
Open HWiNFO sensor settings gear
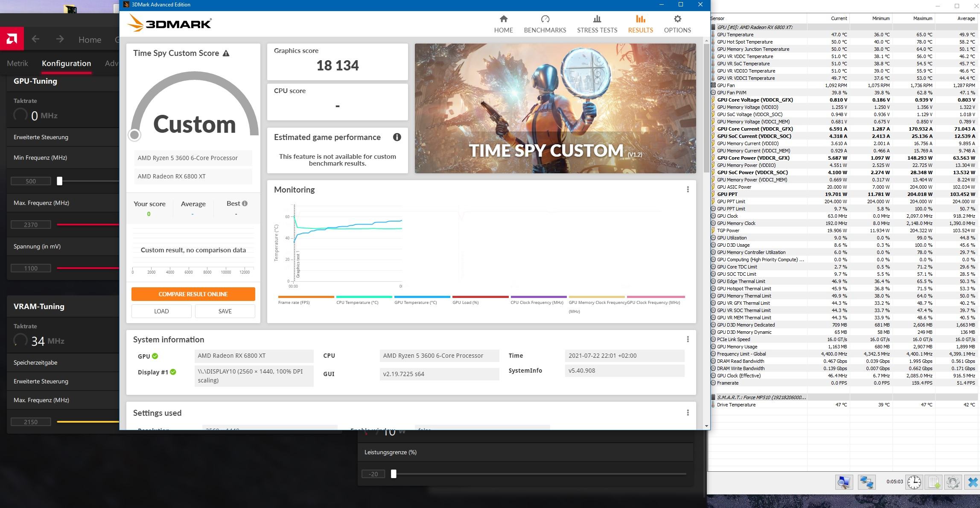pyautogui.click(x=953, y=482)
